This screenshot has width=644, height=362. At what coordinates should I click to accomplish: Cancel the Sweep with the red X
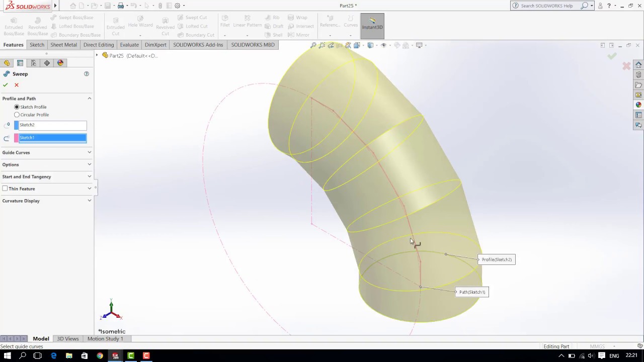(17, 85)
